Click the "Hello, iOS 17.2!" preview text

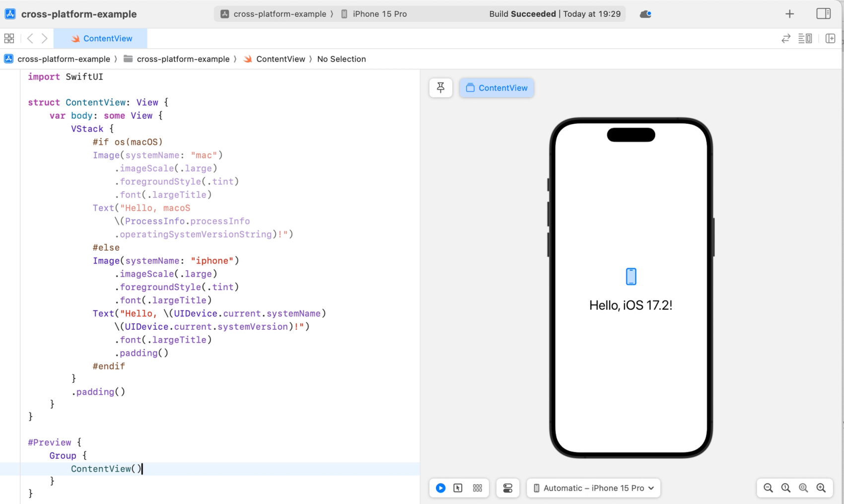tap(631, 305)
